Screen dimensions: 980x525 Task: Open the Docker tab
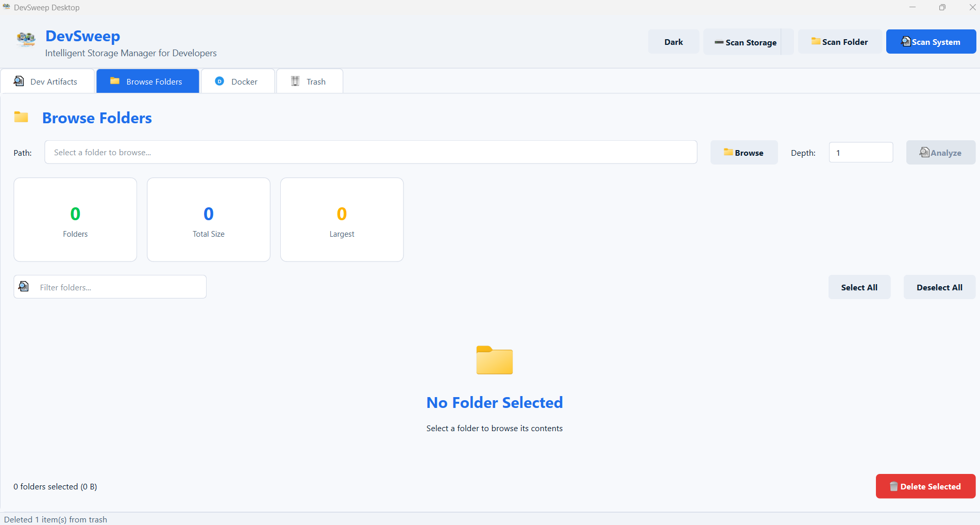click(238, 81)
